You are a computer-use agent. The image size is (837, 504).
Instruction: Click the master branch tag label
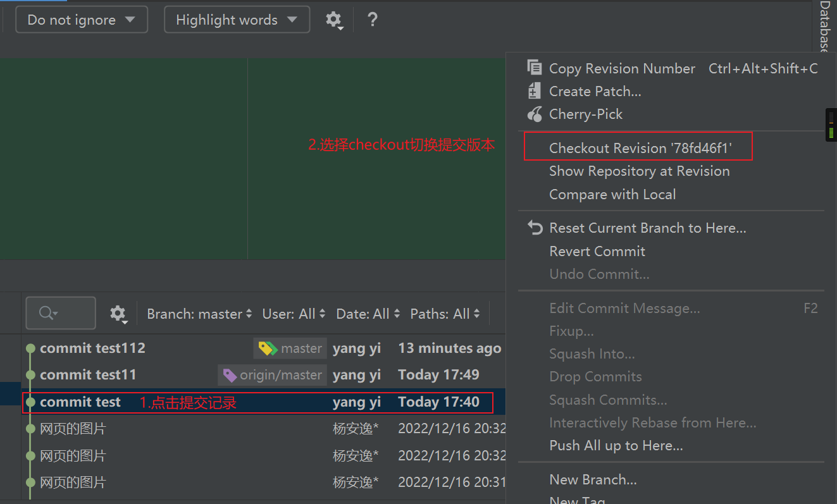pyautogui.click(x=290, y=348)
